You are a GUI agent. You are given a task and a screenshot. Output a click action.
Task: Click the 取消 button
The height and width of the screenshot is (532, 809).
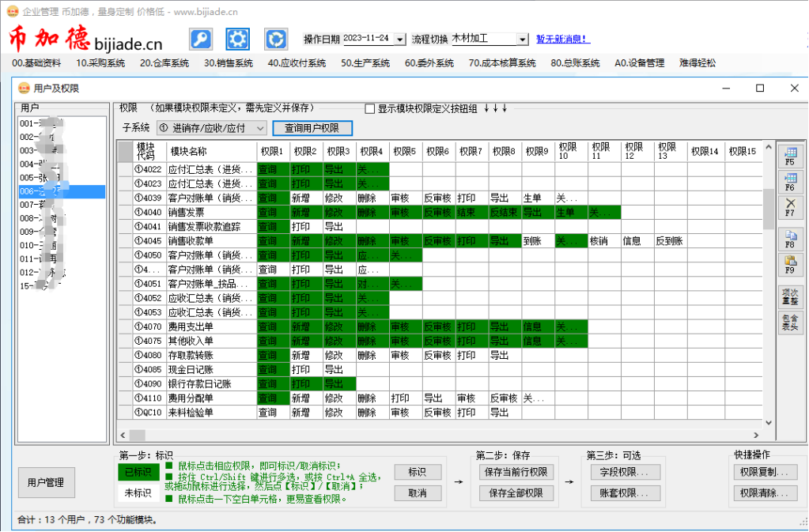coord(418,492)
